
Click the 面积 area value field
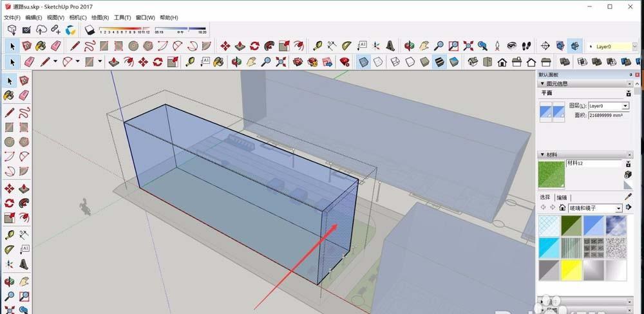[x=609, y=116]
